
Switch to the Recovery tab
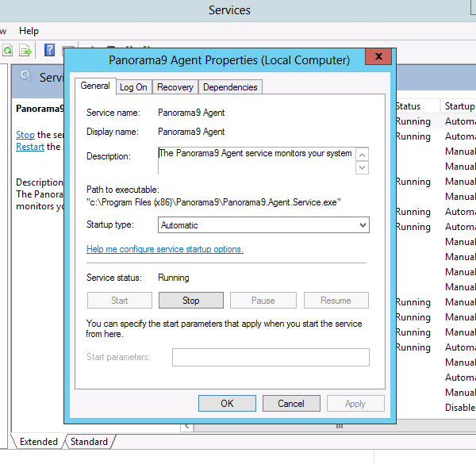[175, 87]
